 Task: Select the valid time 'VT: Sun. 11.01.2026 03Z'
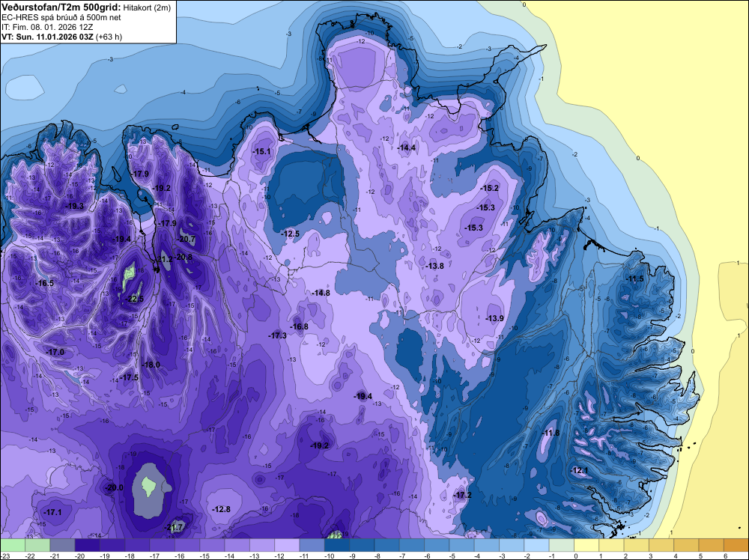(x=48, y=37)
